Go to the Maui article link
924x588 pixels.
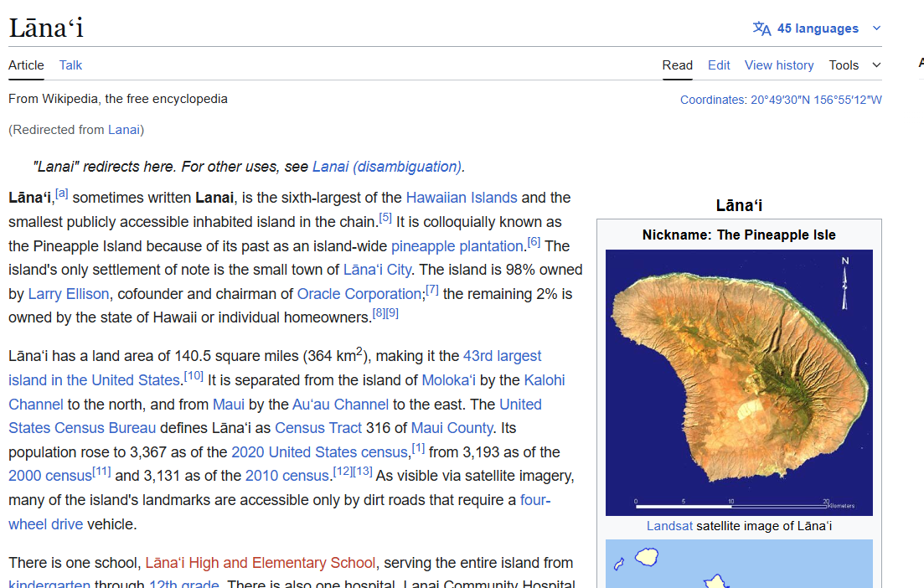click(x=228, y=405)
